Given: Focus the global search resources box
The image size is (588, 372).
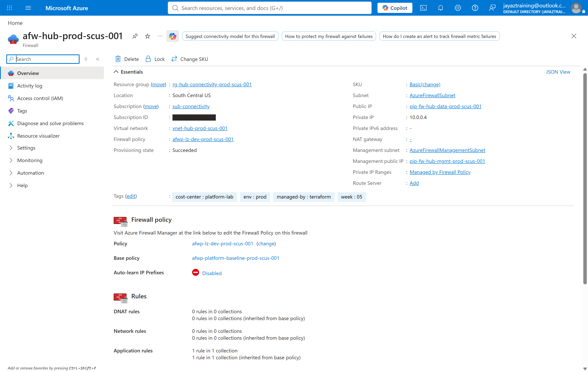Looking at the screenshot, I should (269, 8).
